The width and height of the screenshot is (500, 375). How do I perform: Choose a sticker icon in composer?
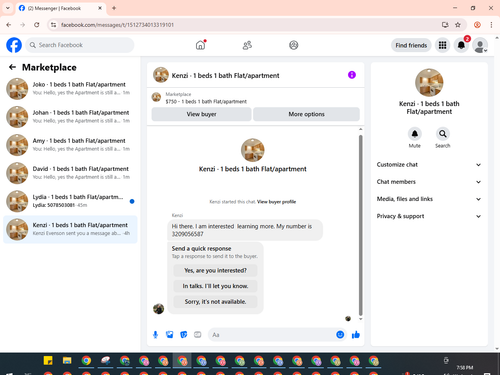click(184, 335)
